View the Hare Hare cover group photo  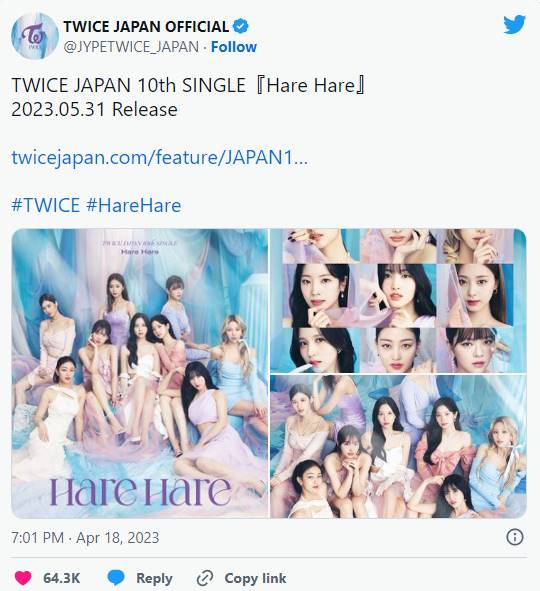click(140, 373)
